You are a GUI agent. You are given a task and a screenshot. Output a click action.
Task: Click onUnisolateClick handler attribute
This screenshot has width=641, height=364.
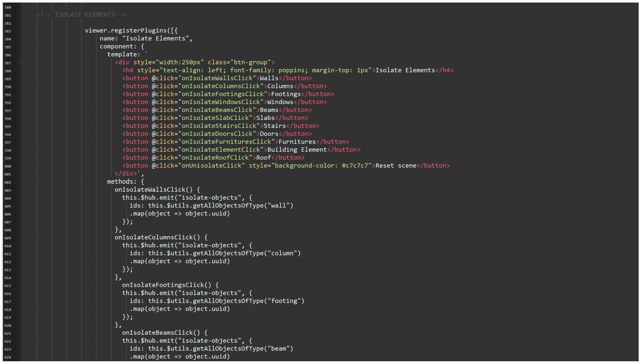tap(211, 166)
